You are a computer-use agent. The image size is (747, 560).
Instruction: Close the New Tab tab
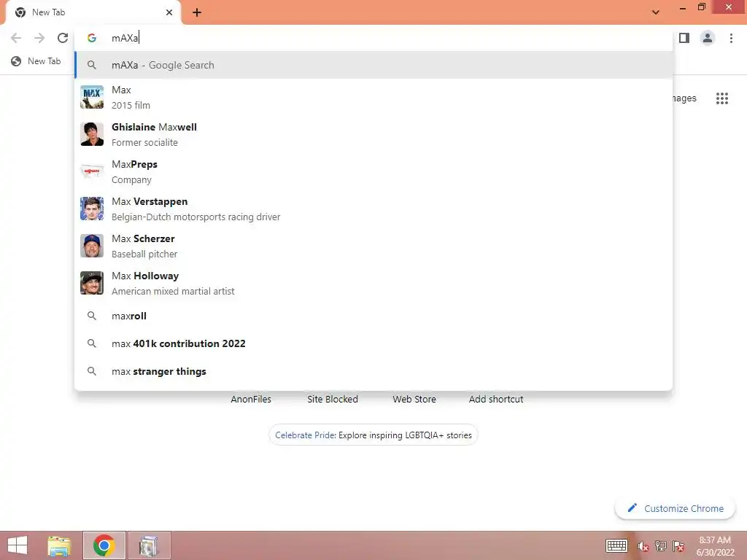click(169, 12)
